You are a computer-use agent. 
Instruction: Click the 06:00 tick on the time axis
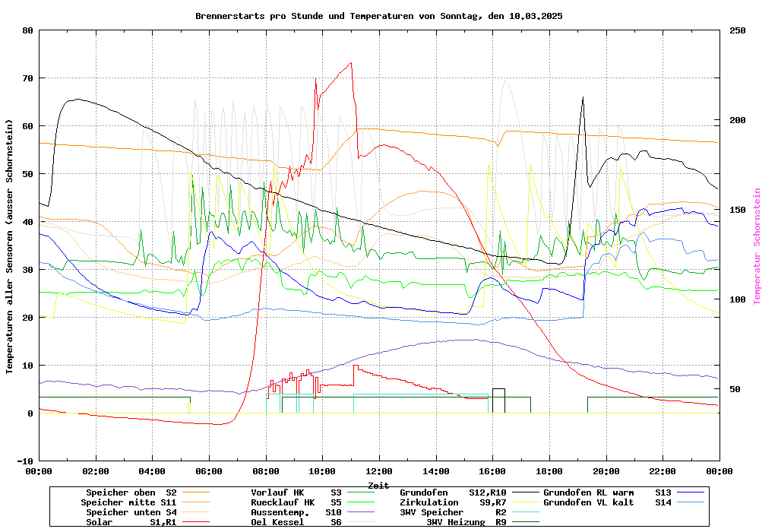209,470
